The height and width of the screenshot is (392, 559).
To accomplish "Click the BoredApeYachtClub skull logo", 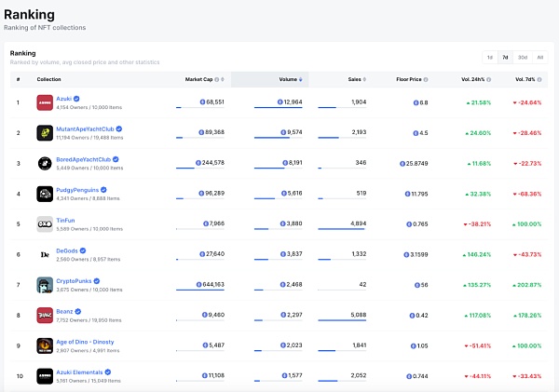I will [x=45, y=163].
